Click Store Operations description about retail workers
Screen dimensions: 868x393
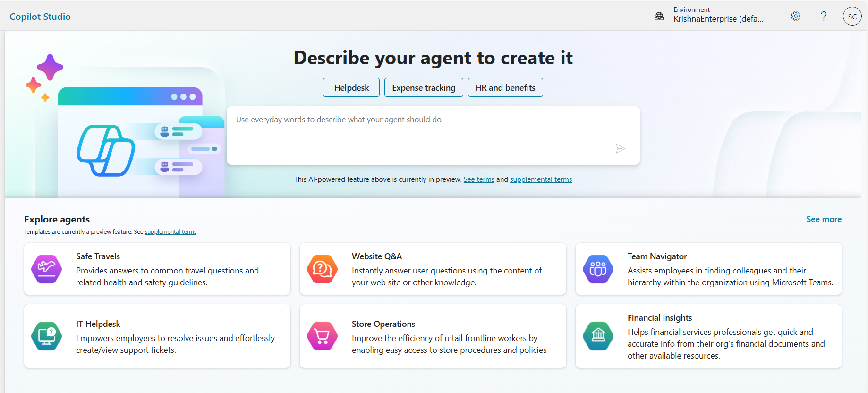coord(449,344)
